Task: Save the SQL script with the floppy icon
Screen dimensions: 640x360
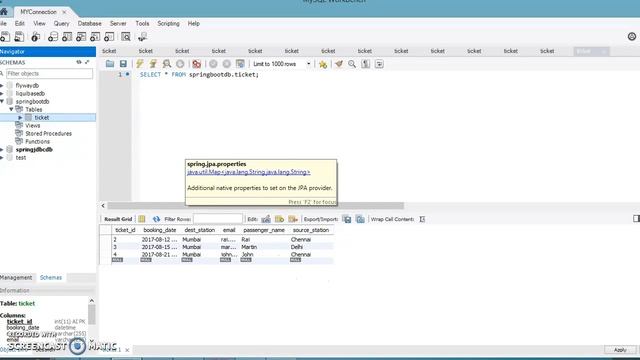Action: (123, 64)
